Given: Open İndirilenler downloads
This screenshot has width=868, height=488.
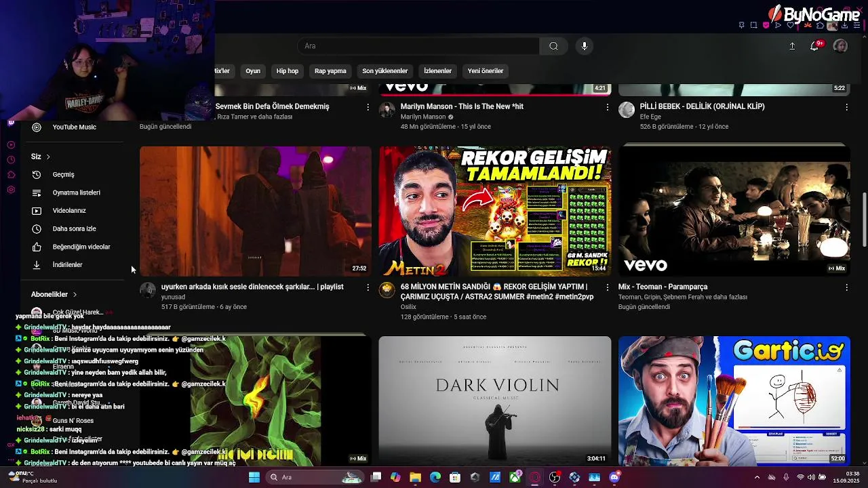Looking at the screenshot, I should coord(73,265).
